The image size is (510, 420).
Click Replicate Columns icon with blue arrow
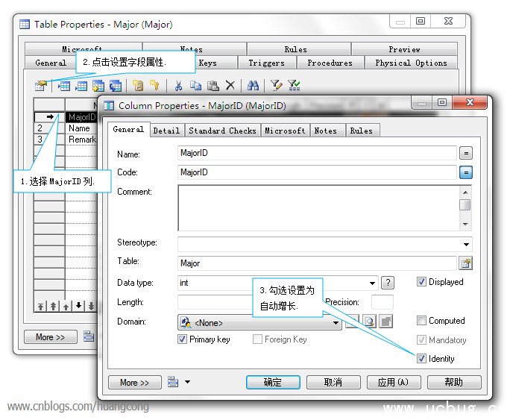116,86
